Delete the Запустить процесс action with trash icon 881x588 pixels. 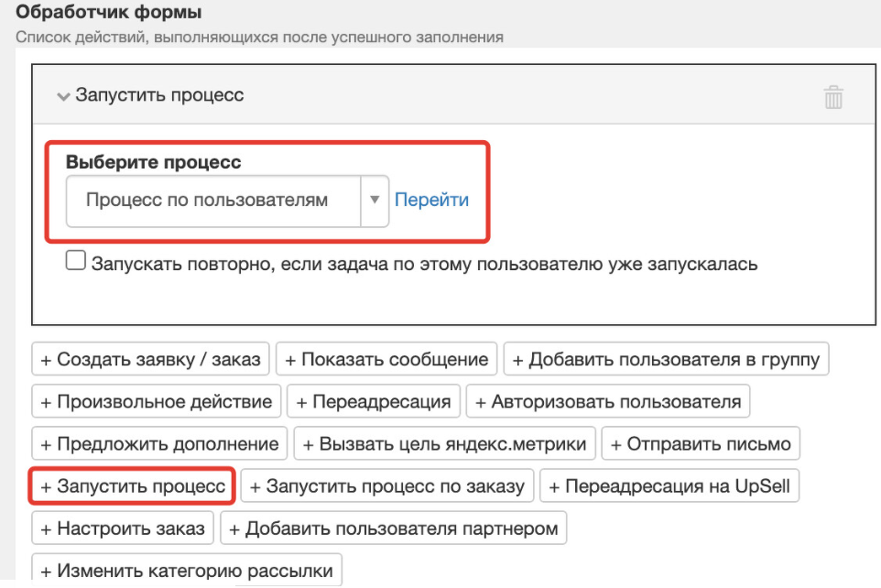[833, 97]
